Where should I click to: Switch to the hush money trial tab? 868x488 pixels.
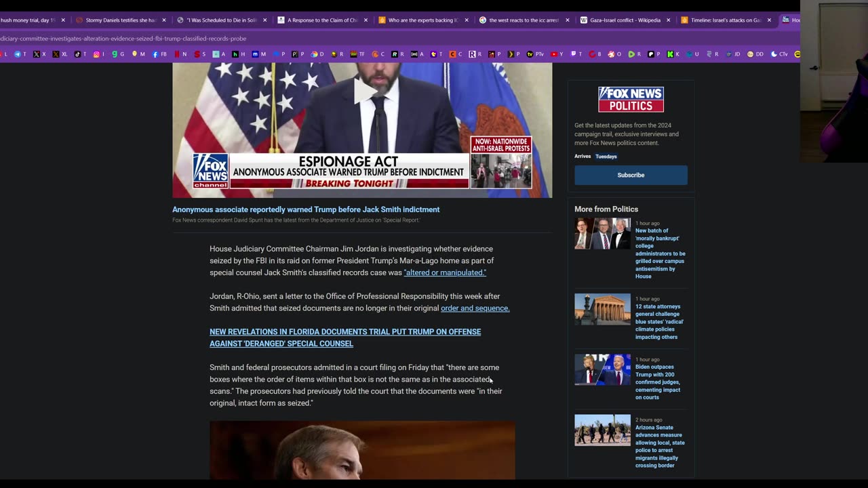click(x=27, y=20)
